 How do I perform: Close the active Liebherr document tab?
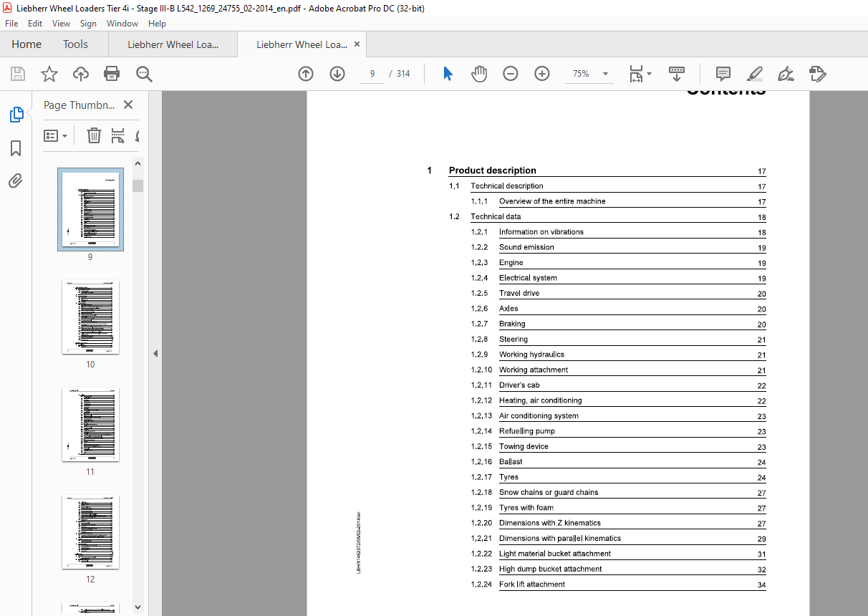tap(356, 44)
